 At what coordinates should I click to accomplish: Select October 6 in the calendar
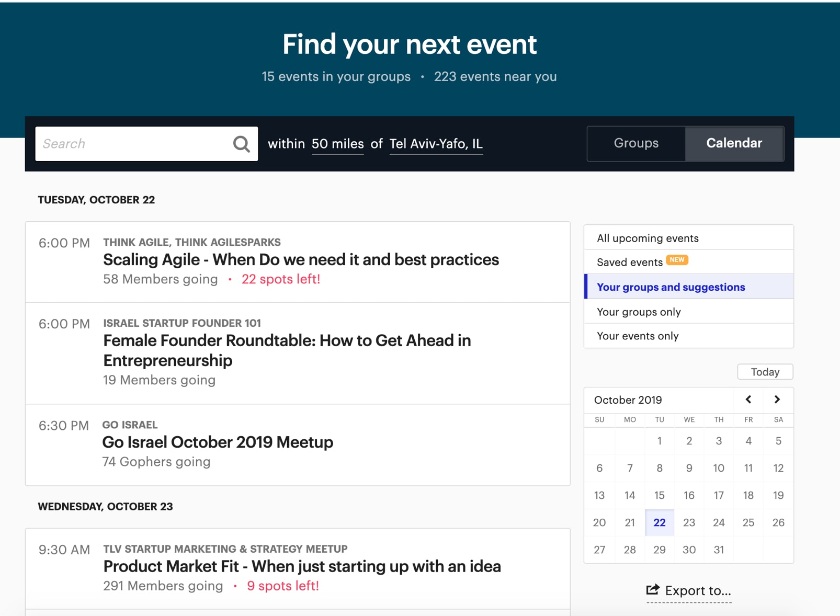[599, 468]
